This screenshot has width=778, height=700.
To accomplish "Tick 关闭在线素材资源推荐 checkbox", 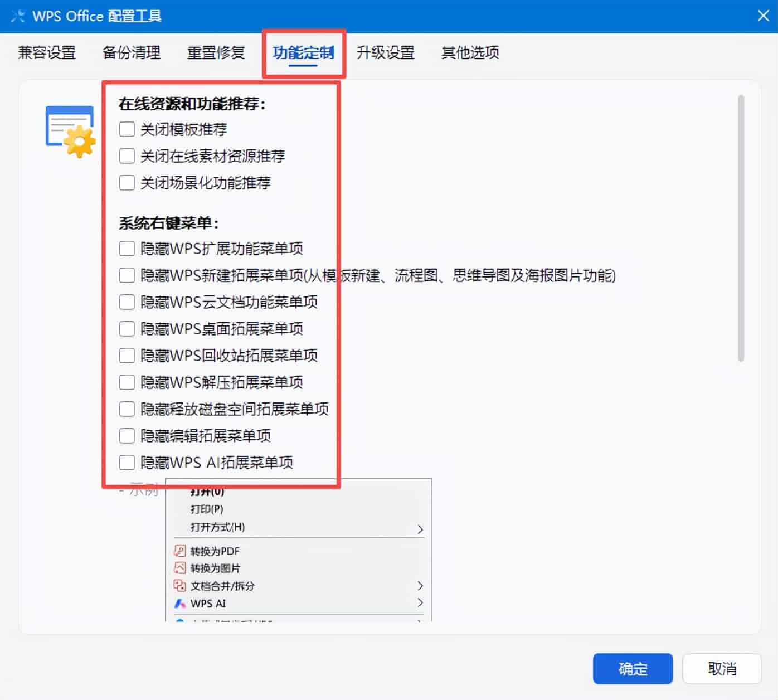I will [127, 156].
